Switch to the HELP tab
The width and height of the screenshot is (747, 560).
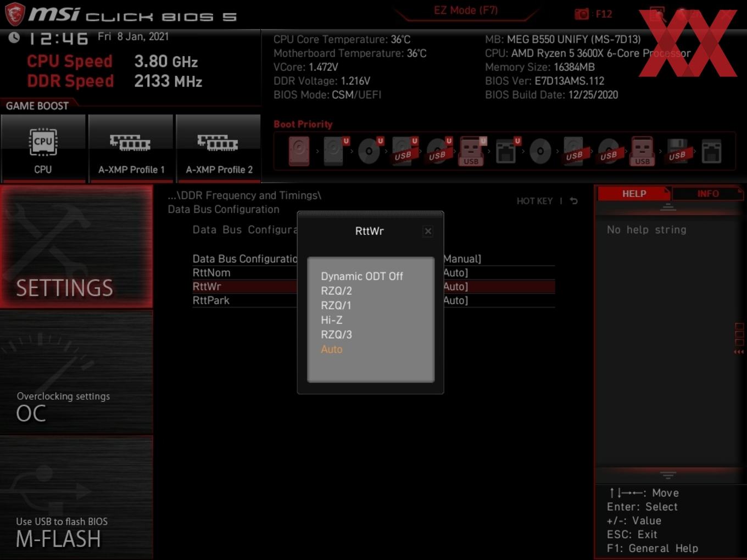pyautogui.click(x=634, y=194)
